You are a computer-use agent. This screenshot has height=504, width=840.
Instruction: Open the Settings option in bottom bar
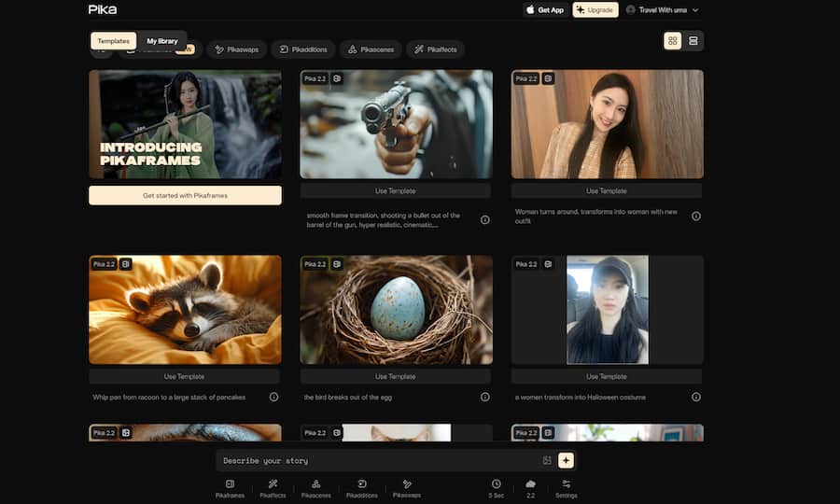click(567, 488)
